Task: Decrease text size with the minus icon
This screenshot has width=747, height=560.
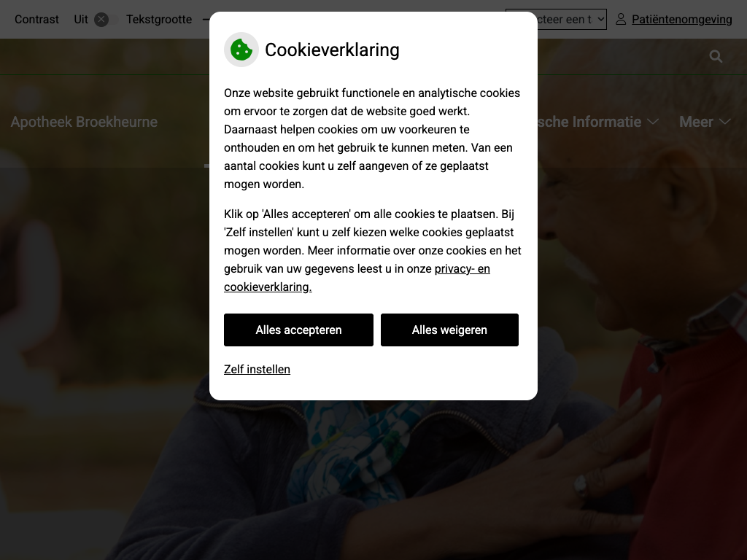Action: 206,20
